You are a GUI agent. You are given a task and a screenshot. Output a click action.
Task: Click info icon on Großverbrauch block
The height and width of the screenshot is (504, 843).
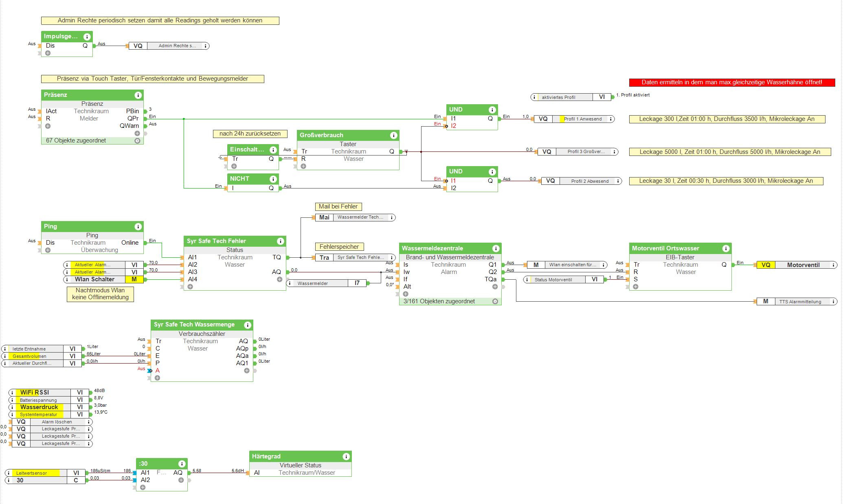click(393, 135)
